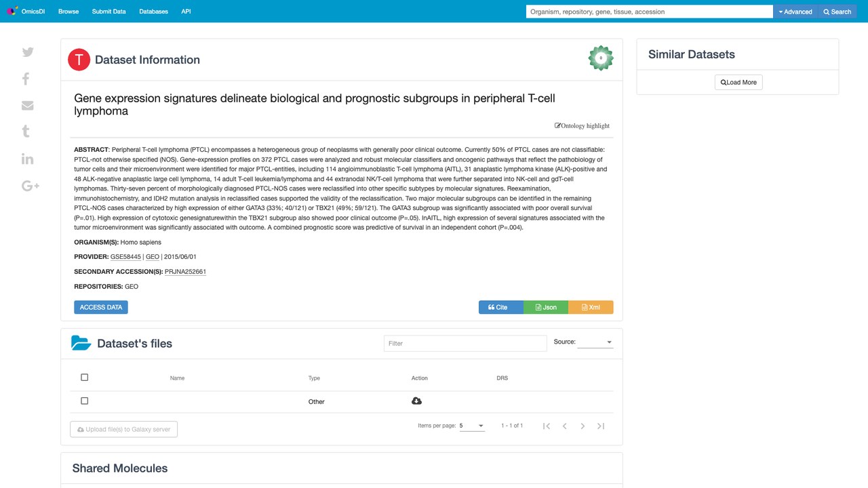868x488 pixels.
Task: Share dataset on Google Plus
Action: tap(31, 186)
